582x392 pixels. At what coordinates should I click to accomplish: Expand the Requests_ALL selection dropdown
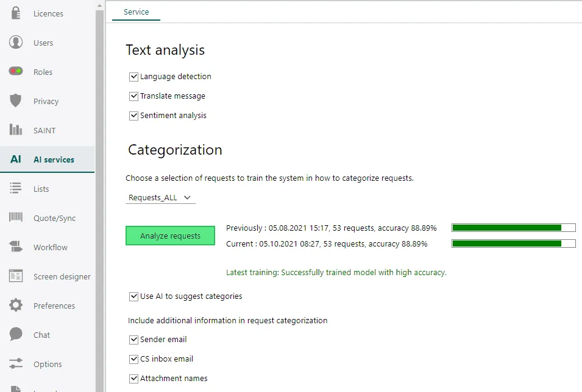click(161, 198)
